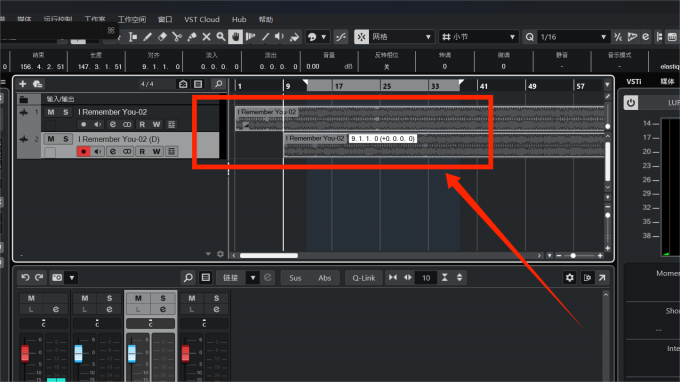Click the Sus button in MixConsole
This screenshot has width=680, height=382.
tap(295, 278)
